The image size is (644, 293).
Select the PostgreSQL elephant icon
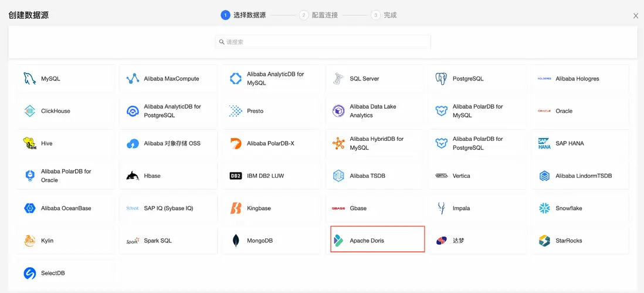click(x=442, y=79)
